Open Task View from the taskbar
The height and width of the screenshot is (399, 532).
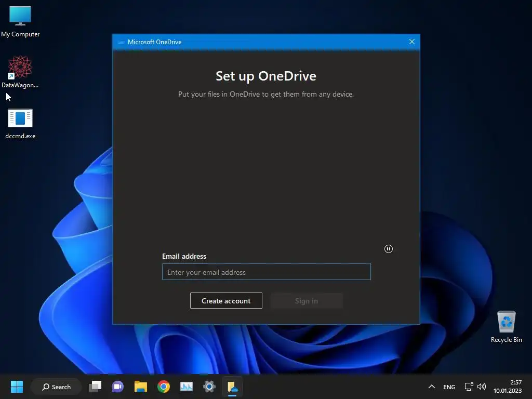pyautogui.click(x=95, y=387)
